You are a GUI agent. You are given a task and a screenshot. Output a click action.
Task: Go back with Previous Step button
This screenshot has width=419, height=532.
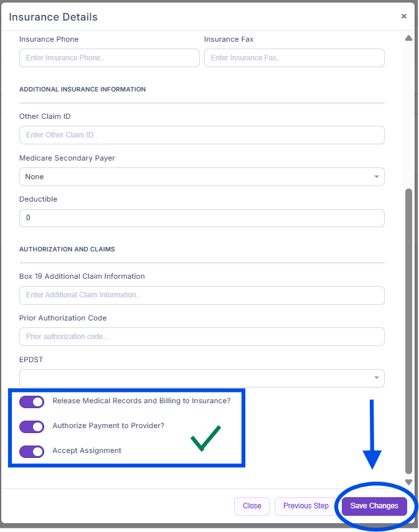pyautogui.click(x=306, y=506)
